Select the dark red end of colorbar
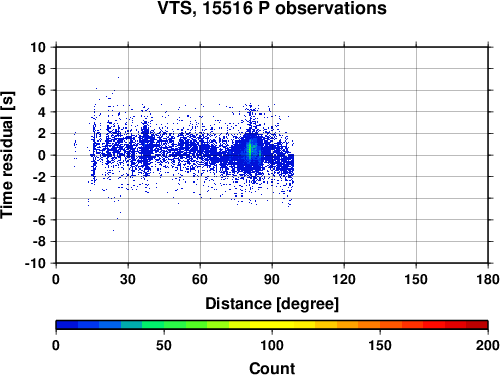 [x=477, y=325]
